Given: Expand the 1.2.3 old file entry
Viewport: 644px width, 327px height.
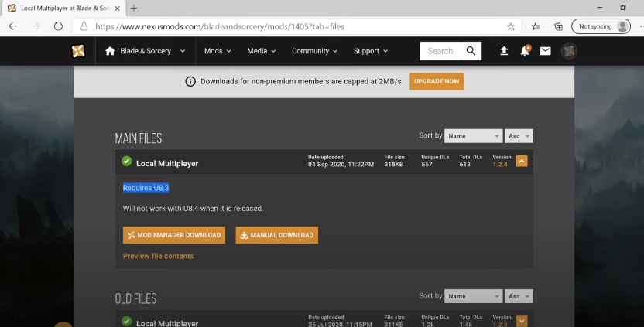Looking at the screenshot, I should coord(522,322).
